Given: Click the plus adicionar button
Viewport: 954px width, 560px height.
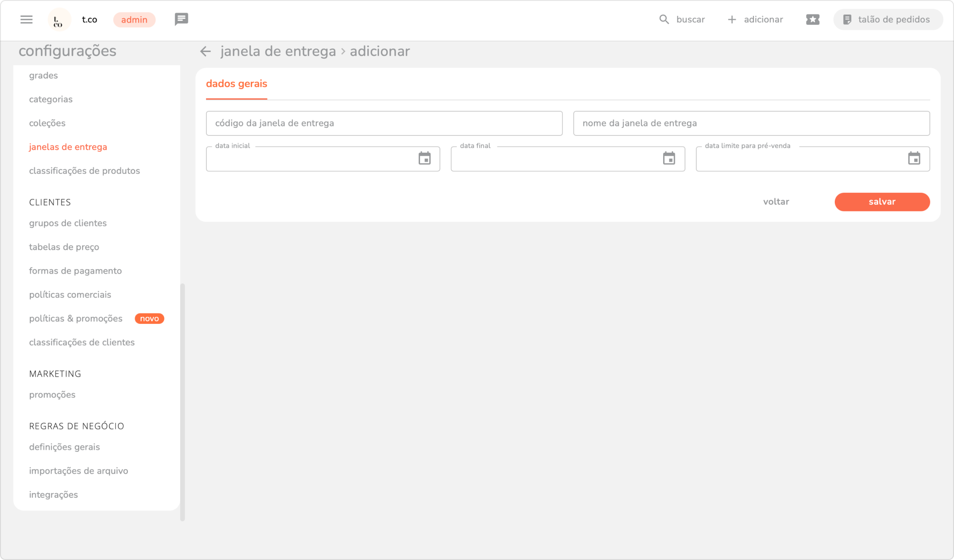Looking at the screenshot, I should (755, 19).
